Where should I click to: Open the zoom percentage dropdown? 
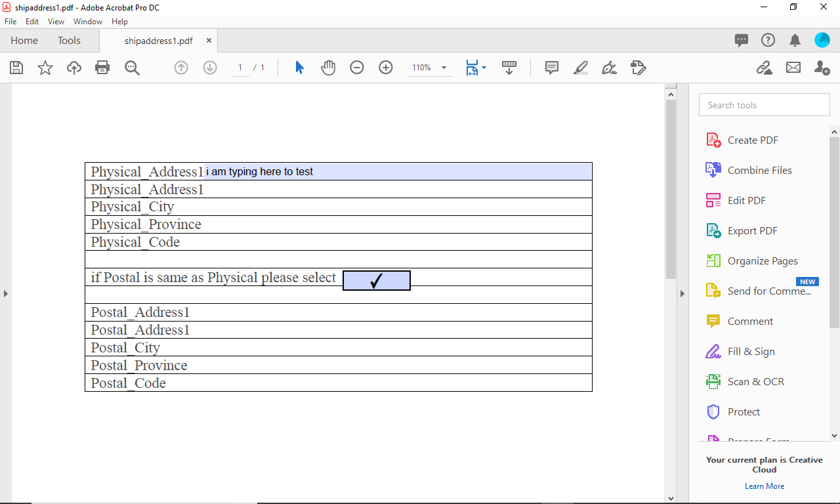(x=444, y=68)
